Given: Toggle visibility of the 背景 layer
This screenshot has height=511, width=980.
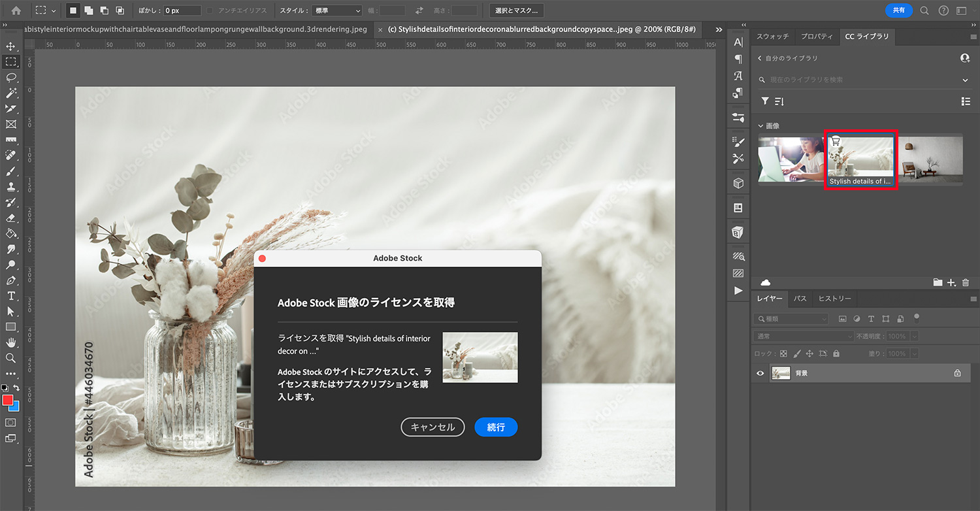Looking at the screenshot, I should tap(760, 373).
